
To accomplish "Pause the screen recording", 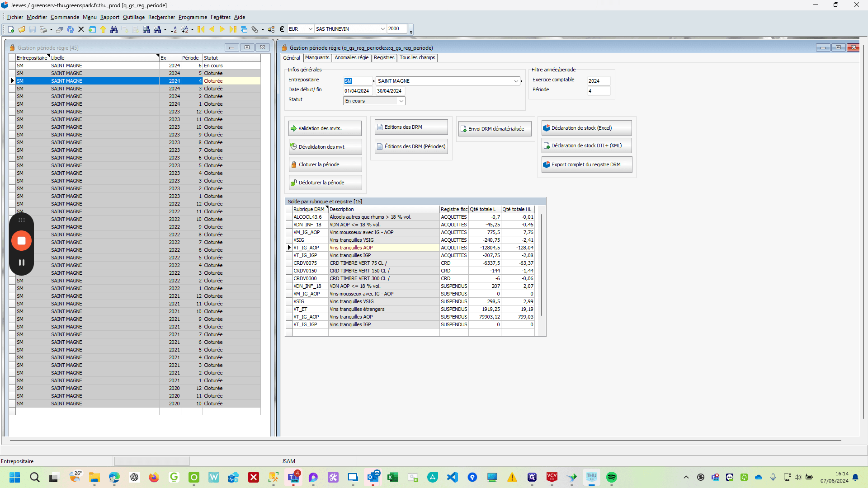I will 21,263.
